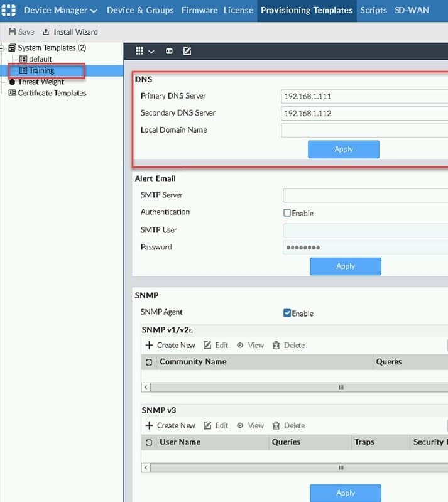Create New SNMP v1/v2c community

click(x=170, y=345)
